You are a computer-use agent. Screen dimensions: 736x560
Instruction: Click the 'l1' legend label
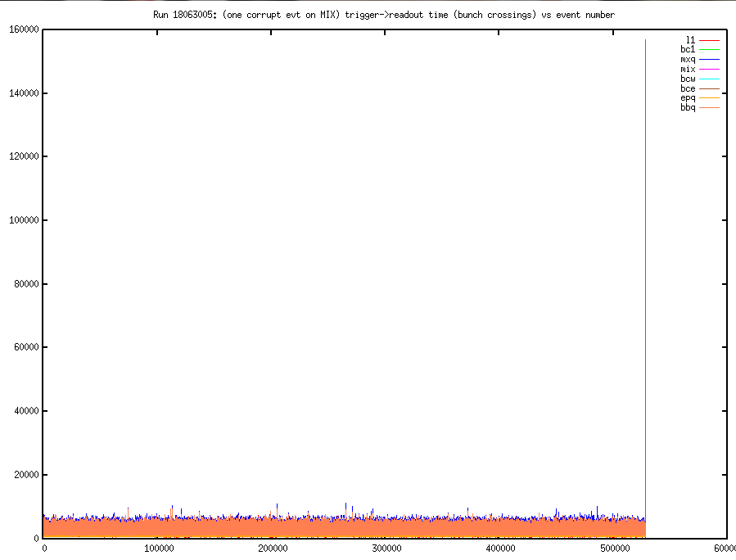click(690, 40)
